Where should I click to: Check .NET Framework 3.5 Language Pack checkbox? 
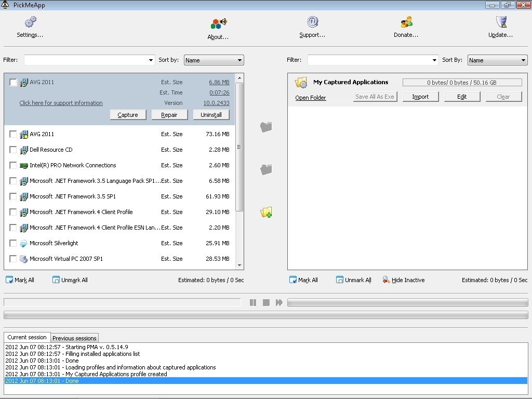click(x=13, y=181)
